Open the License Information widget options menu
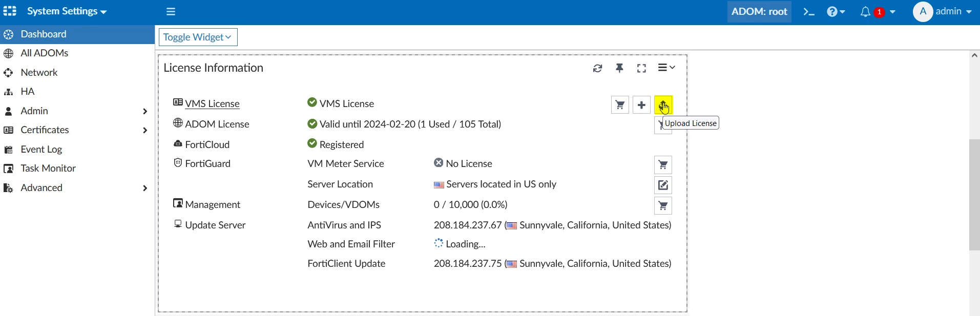 point(666,68)
